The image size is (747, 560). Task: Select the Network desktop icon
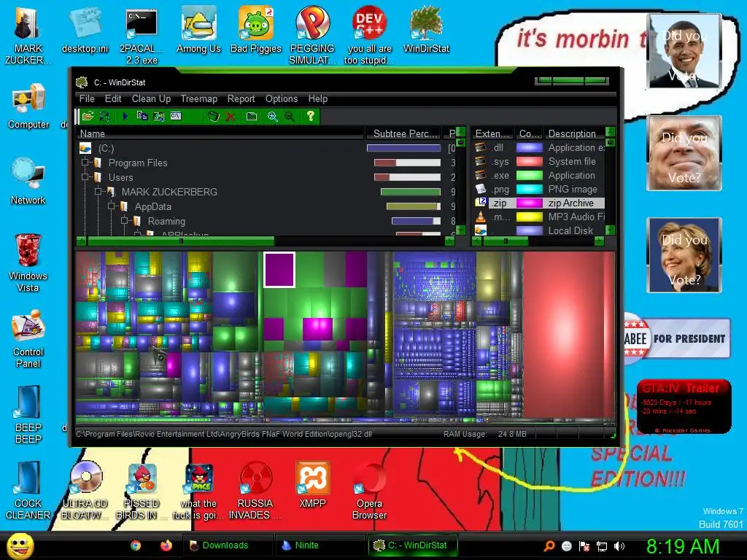point(28,182)
